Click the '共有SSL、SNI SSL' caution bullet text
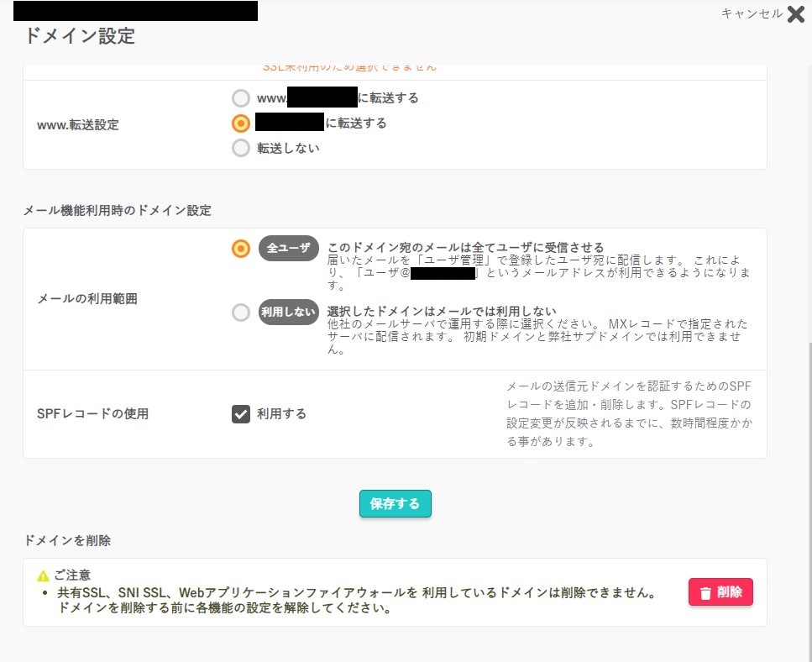The height and width of the screenshot is (662, 812). [x=356, y=600]
